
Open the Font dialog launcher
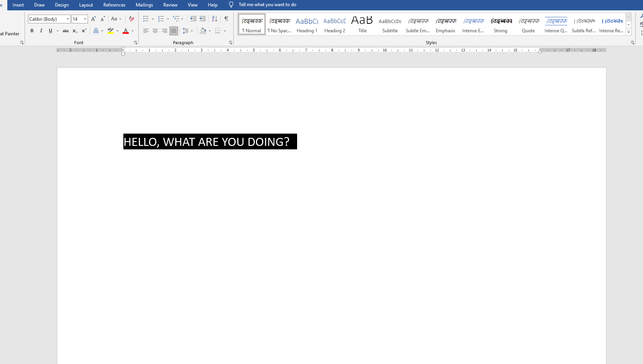tap(136, 43)
